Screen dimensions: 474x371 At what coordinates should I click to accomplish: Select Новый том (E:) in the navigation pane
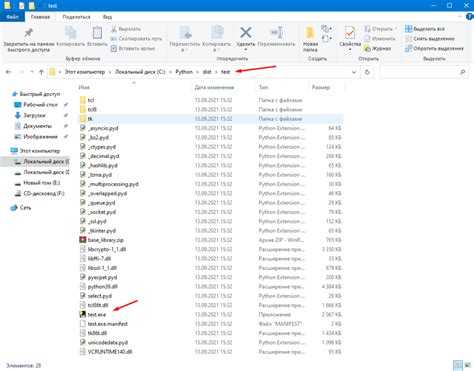pos(42,183)
